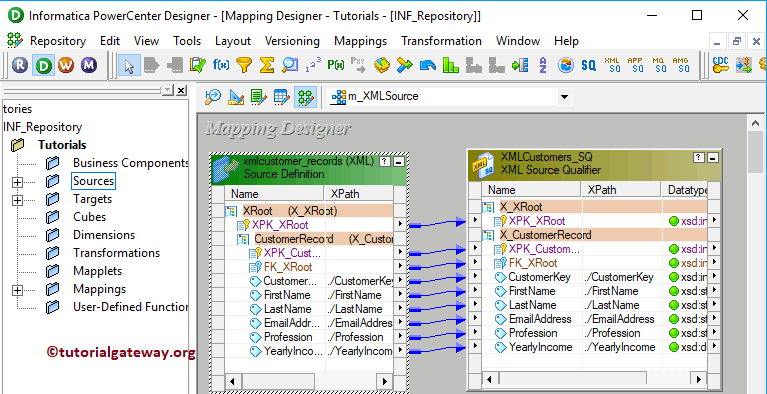Viewport: 767px width, 394px height.
Task: Click the CDC key toolbar icon
Action: click(x=721, y=65)
